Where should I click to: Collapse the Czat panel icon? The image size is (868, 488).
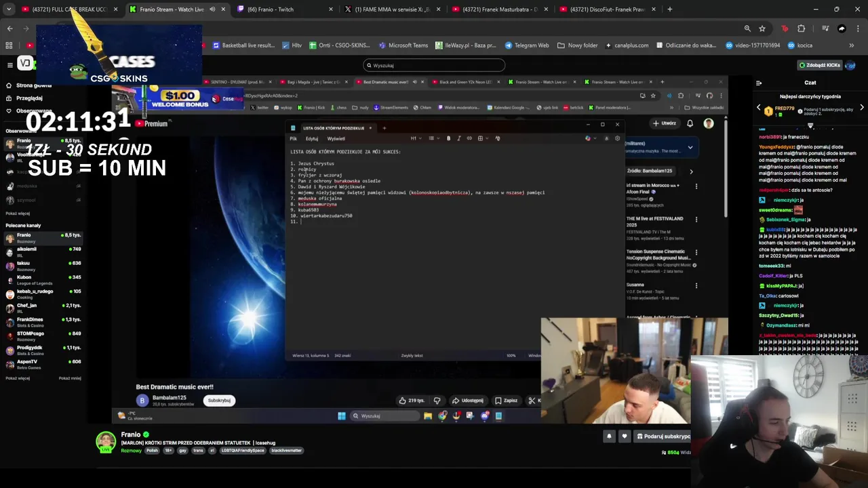pyautogui.click(x=759, y=83)
